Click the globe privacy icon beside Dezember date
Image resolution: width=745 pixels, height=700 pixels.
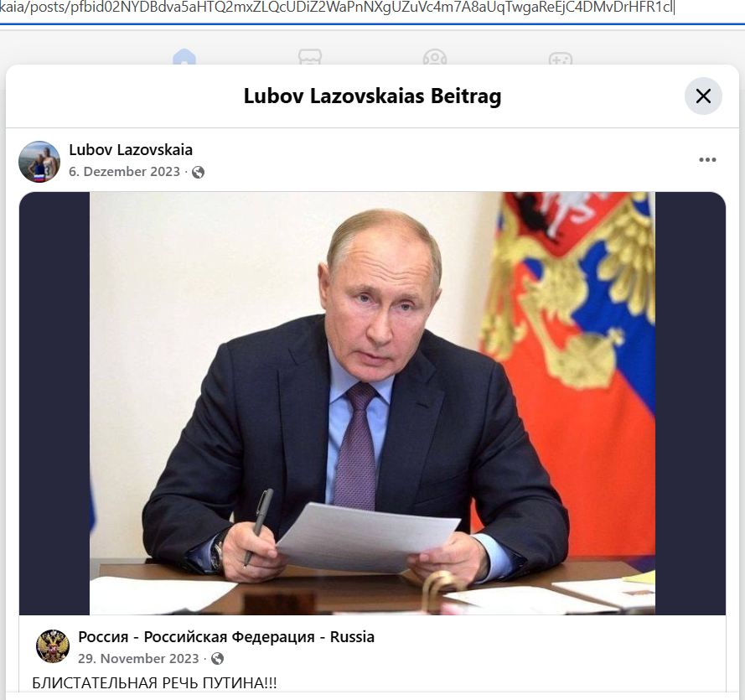pyautogui.click(x=198, y=172)
